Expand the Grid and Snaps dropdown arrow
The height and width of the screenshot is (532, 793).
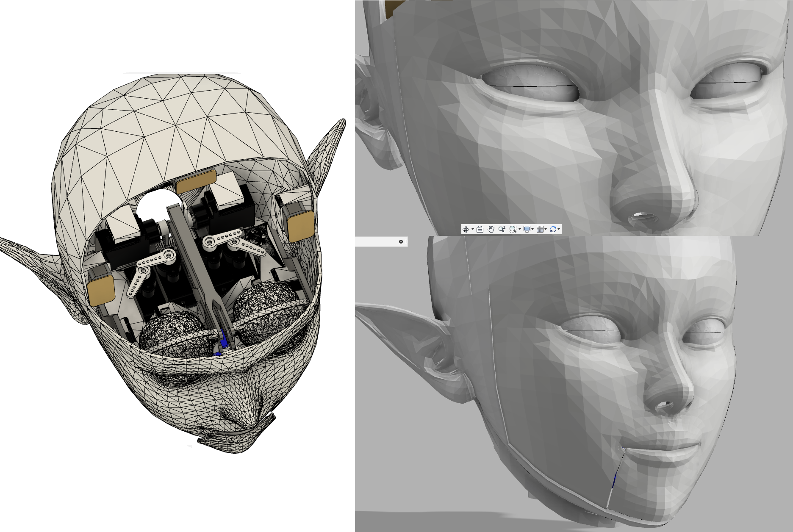546,229
